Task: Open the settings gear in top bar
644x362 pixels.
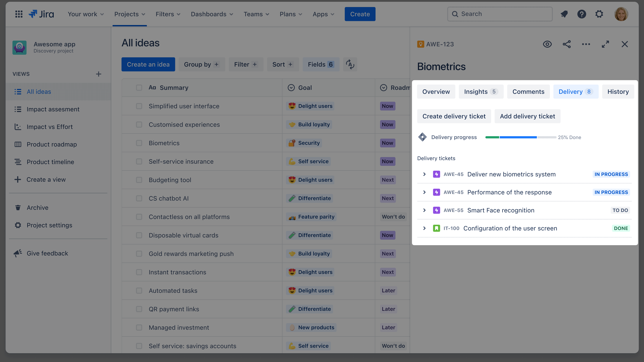Action: coord(599,14)
